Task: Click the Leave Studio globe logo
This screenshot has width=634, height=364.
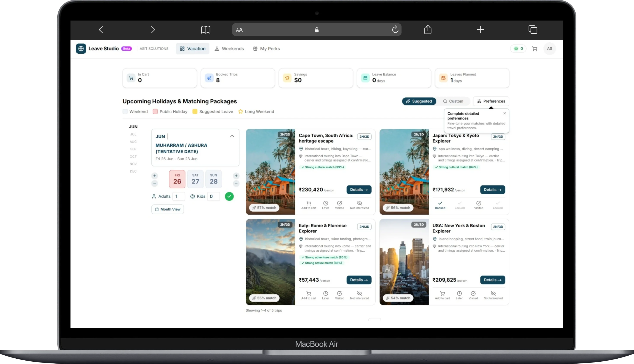Action: (x=81, y=48)
